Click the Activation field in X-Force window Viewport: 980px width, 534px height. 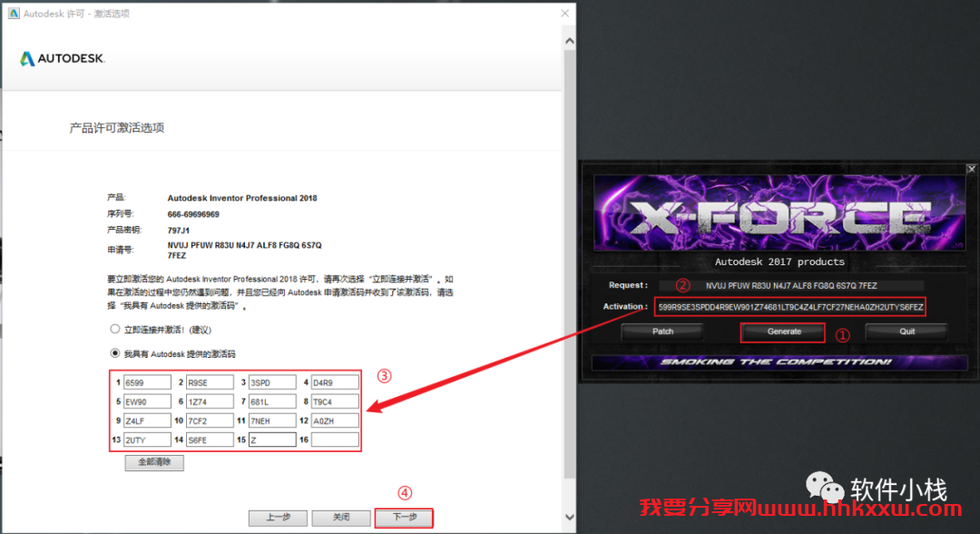tap(790, 307)
